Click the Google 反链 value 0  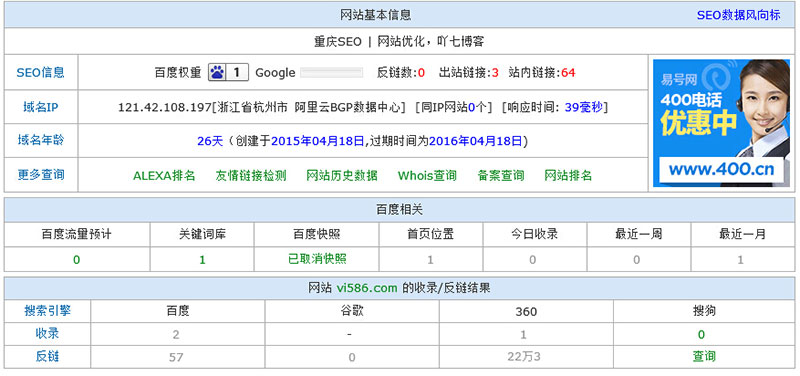pos(352,357)
